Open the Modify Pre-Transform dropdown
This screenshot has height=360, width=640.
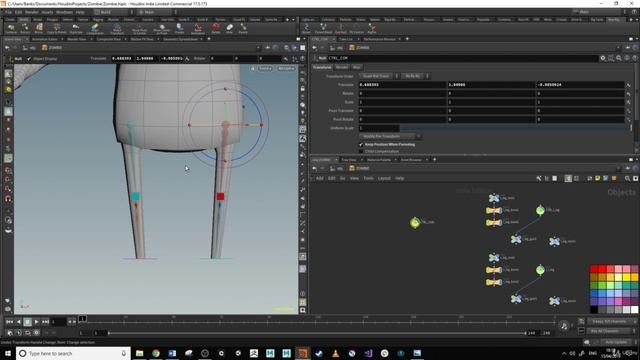390,136
